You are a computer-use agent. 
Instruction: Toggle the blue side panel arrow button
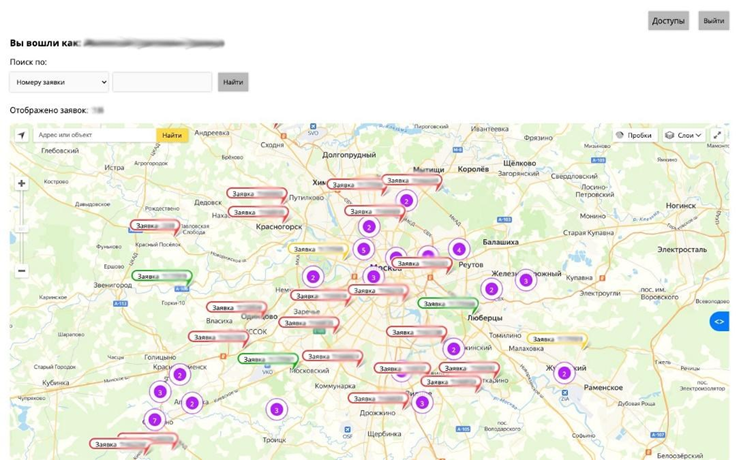tap(719, 321)
